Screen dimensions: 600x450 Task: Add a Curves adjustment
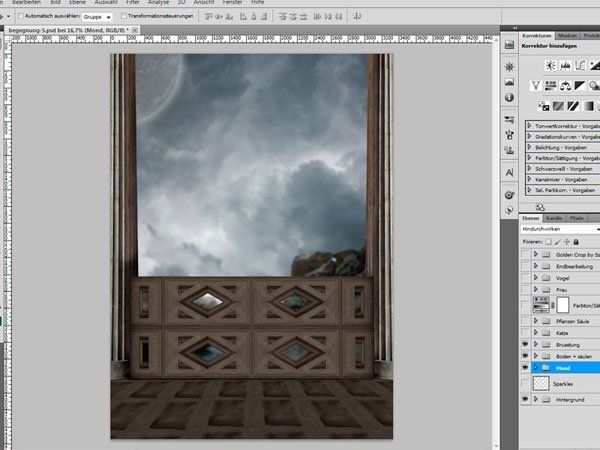tap(580, 65)
